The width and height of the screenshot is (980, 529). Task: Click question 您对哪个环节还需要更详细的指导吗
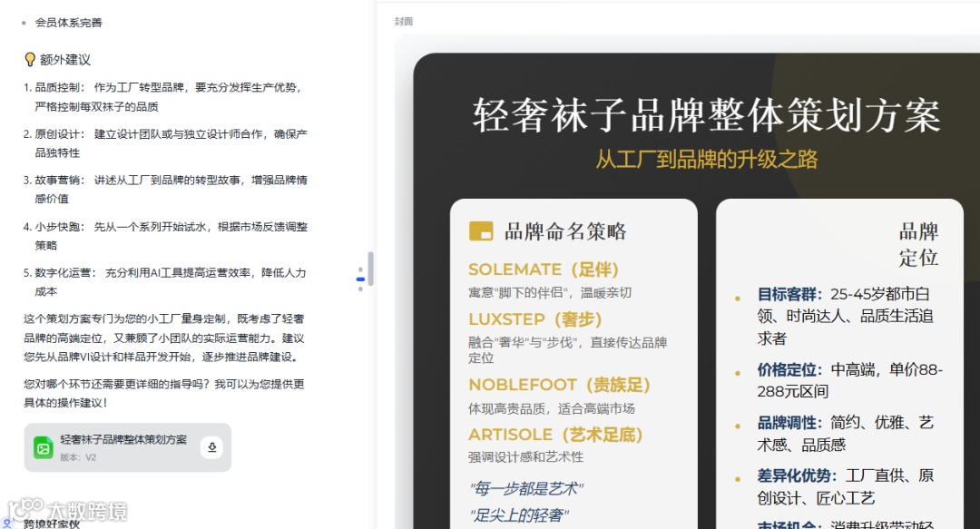pos(163,393)
